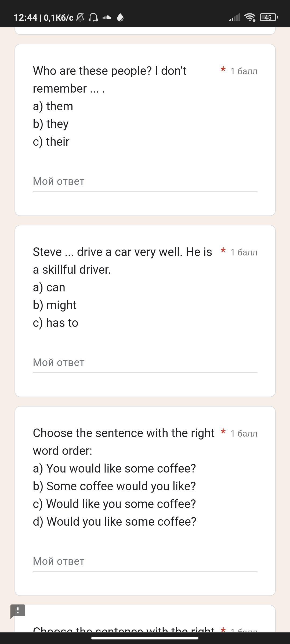Tap option 'b) they'
The image size is (290, 644).
[x=51, y=124]
